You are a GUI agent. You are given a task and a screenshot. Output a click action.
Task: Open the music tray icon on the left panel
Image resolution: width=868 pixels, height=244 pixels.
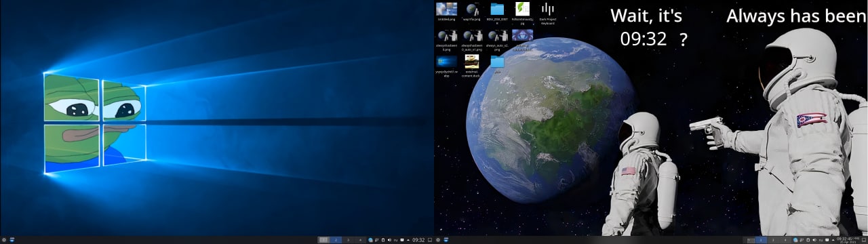(376, 240)
